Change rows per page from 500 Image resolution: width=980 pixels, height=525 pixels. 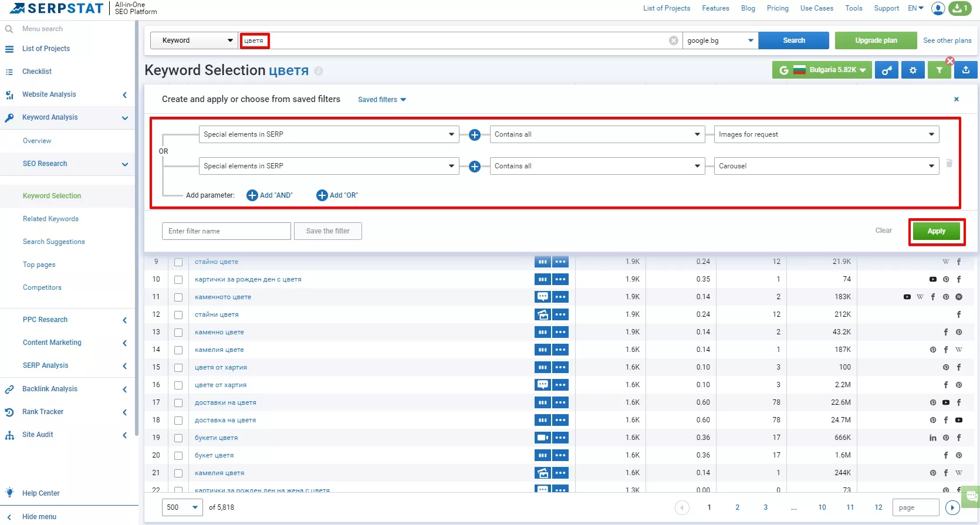(x=183, y=507)
